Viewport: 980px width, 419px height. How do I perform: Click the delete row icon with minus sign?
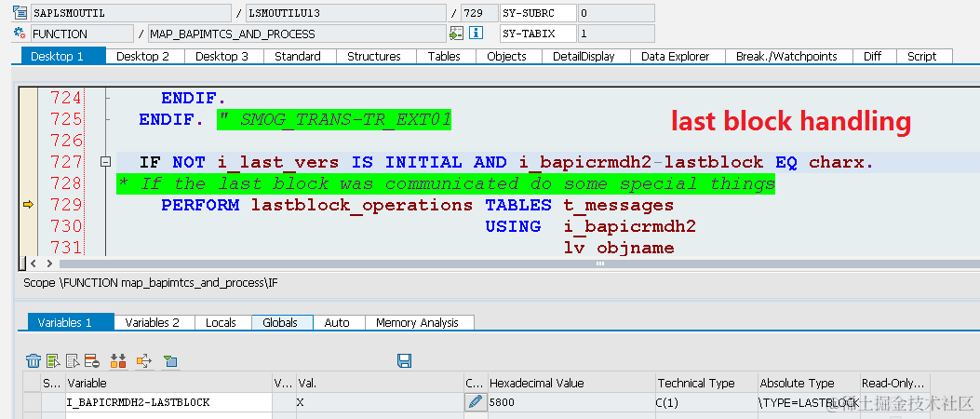click(x=92, y=361)
